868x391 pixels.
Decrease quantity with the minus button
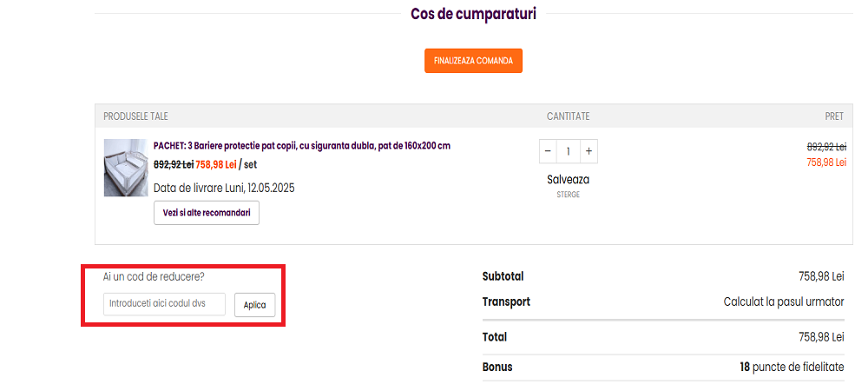click(548, 151)
